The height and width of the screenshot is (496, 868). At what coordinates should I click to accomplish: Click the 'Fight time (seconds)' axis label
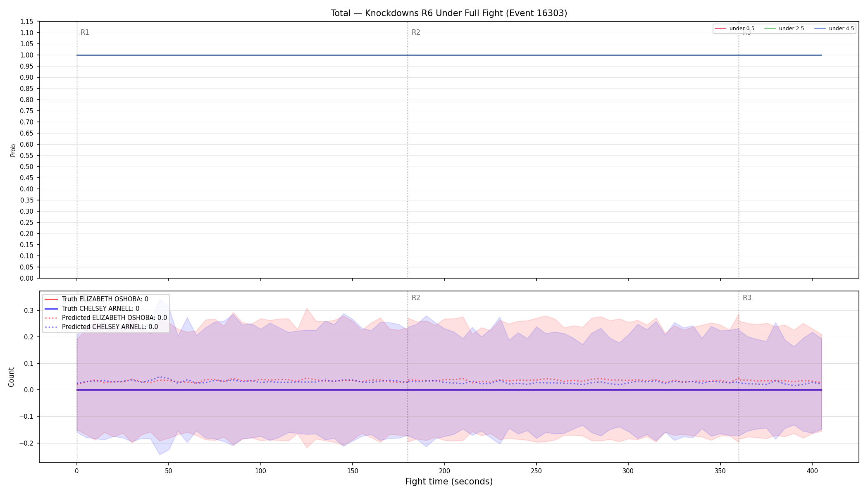tap(449, 482)
